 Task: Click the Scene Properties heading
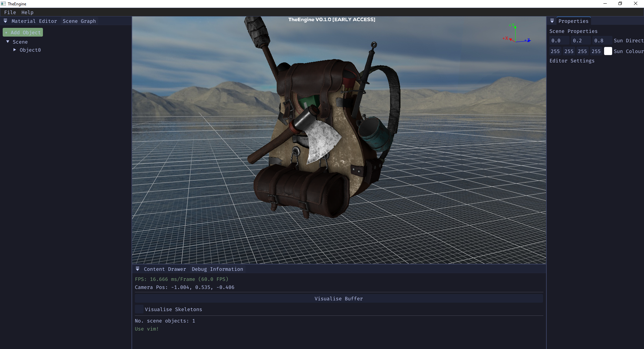[573, 31]
